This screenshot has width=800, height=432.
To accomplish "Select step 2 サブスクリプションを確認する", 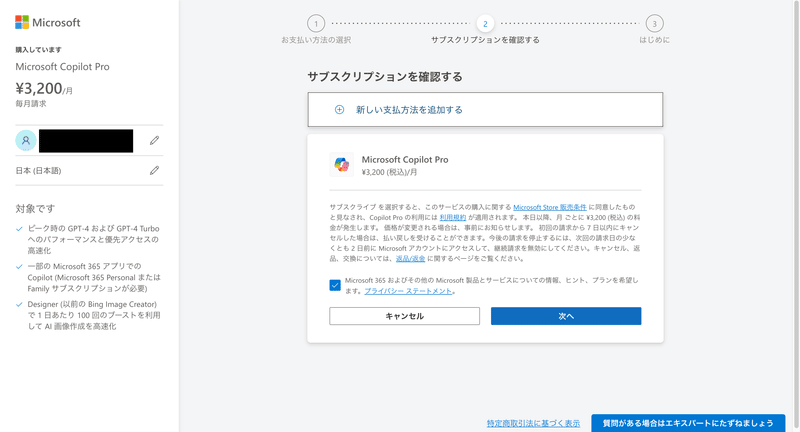I will click(485, 23).
